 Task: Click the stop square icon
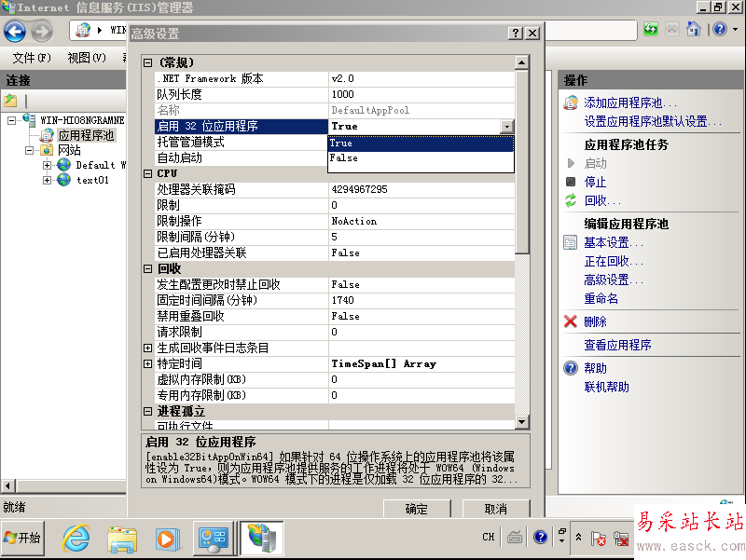click(571, 182)
